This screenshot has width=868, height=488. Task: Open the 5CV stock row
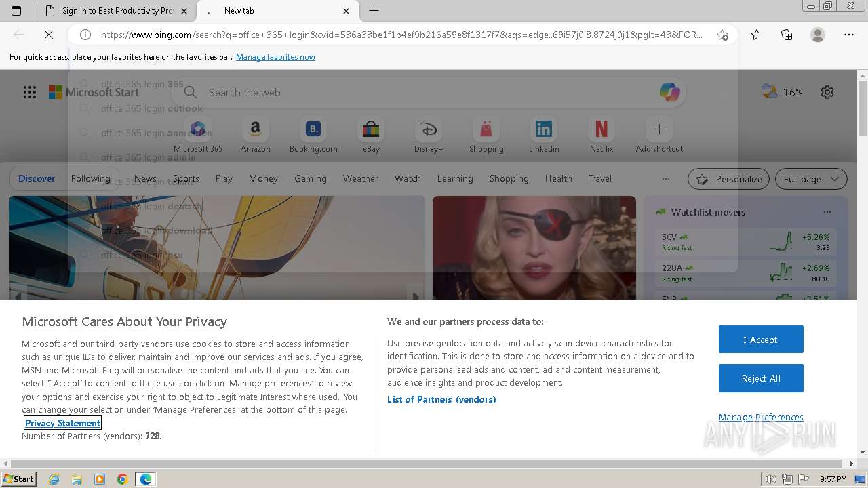(x=746, y=242)
